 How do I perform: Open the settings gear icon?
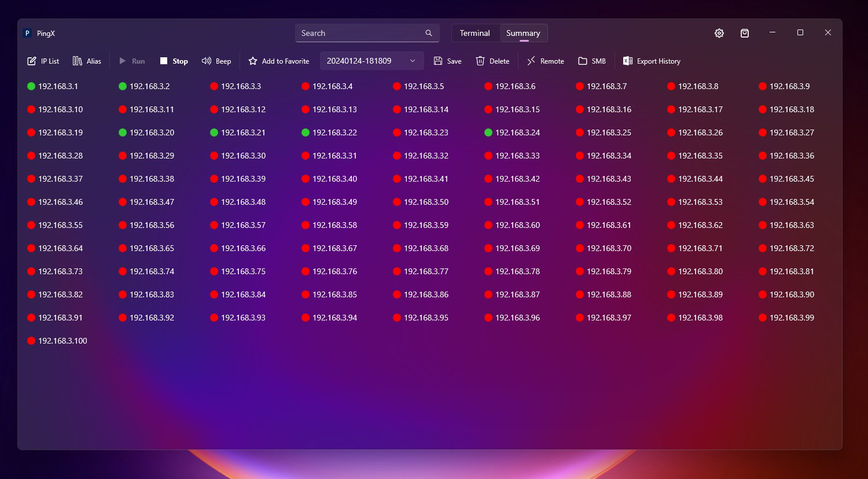pyautogui.click(x=719, y=33)
